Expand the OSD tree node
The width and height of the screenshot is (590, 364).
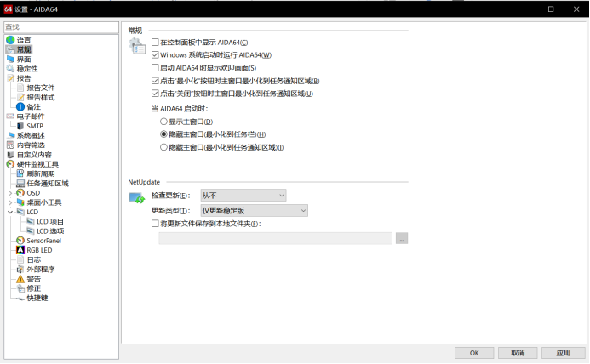(10, 193)
